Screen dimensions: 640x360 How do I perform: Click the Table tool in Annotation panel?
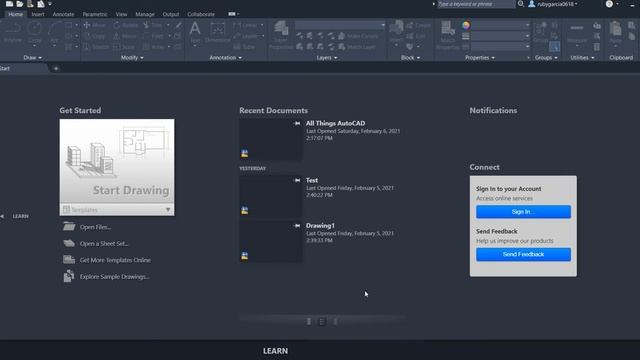(x=244, y=47)
